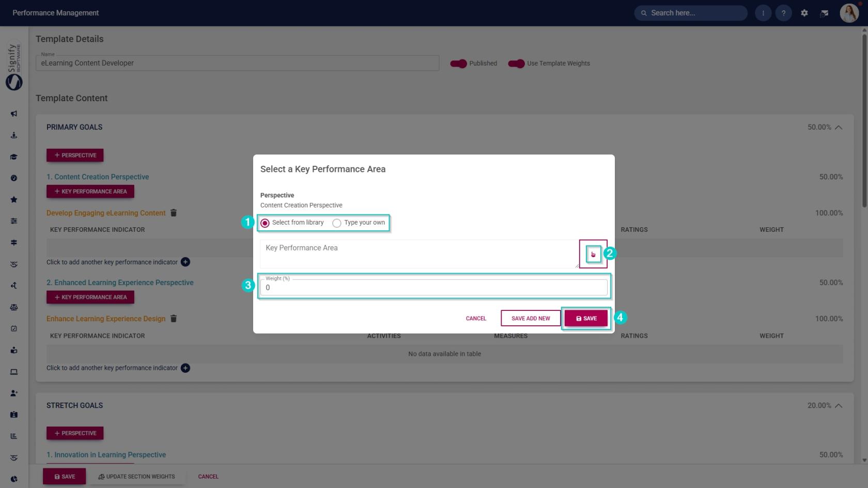Image resolution: width=868 pixels, height=488 pixels.
Task: Click the Activities column header
Action: 384,336
